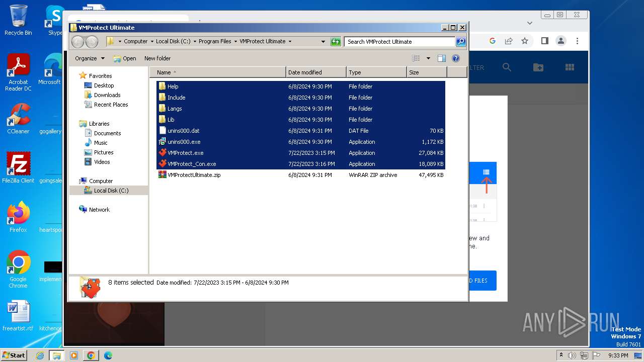This screenshot has width=644, height=362.
Task: Click the Explorer Back navigation button
Action: (77, 42)
